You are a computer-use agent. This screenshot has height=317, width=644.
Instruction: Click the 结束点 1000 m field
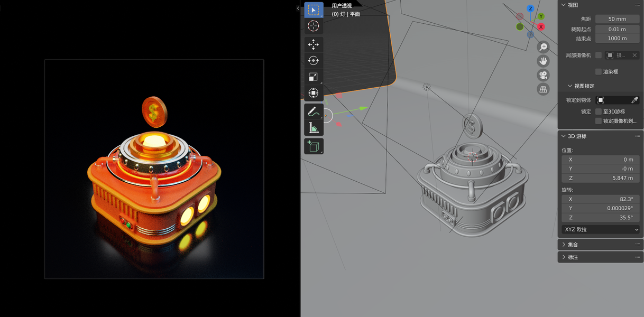617,38
